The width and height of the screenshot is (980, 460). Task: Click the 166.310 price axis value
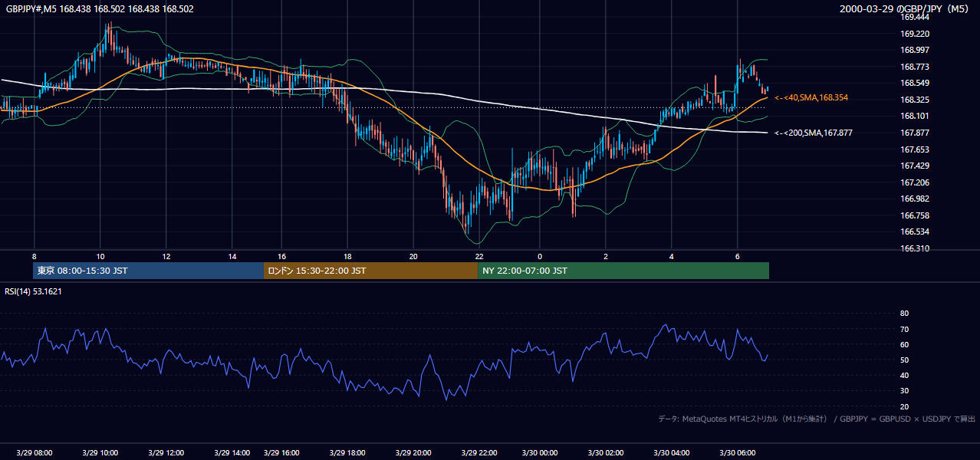point(915,248)
